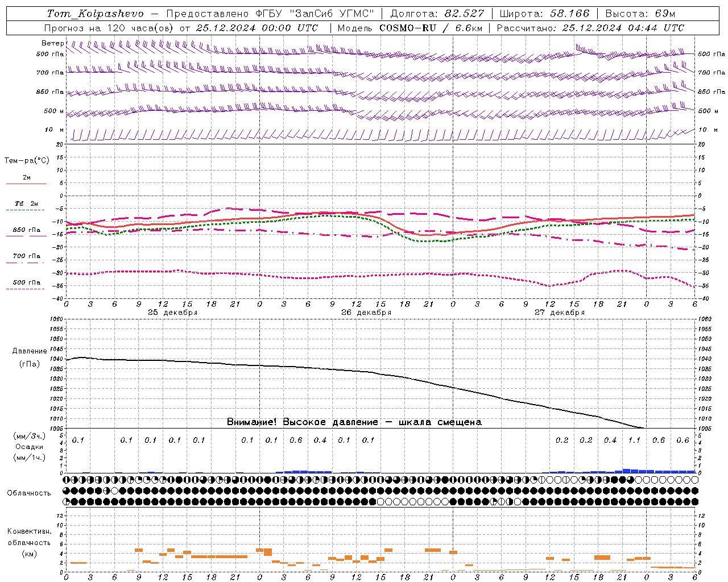Click the 'Тем-ра(°C)' temperature label
Viewport: 728px width, 582px height.
pyautogui.click(x=27, y=161)
